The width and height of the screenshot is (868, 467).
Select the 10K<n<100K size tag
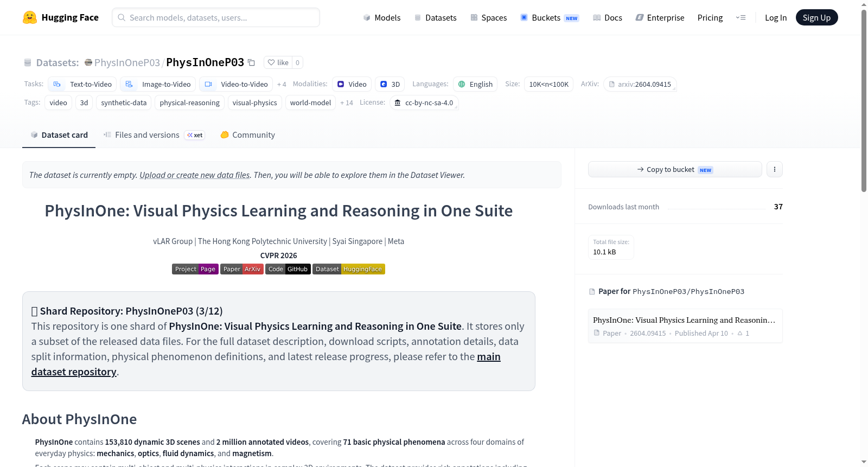[x=548, y=84]
